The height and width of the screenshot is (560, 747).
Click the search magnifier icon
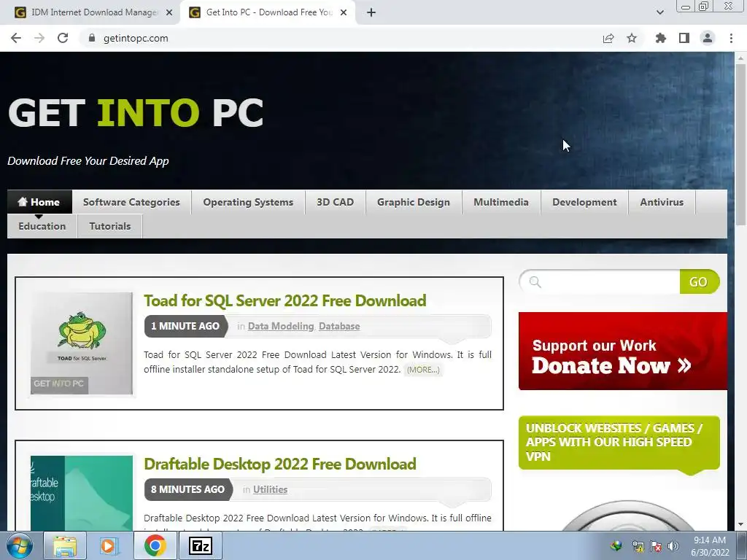click(x=535, y=282)
